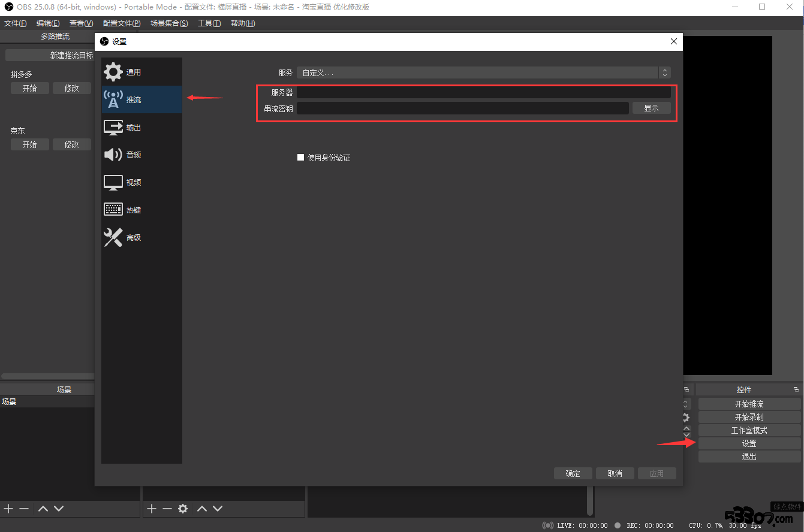Focus the 服务器 server input field
Viewport: 804px width, 532px height.
coord(484,92)
